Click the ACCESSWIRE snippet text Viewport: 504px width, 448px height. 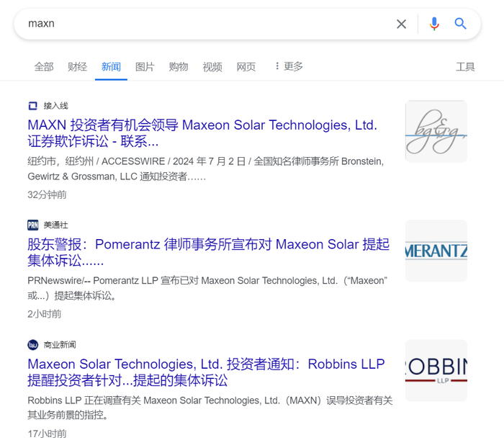[206, 169]
